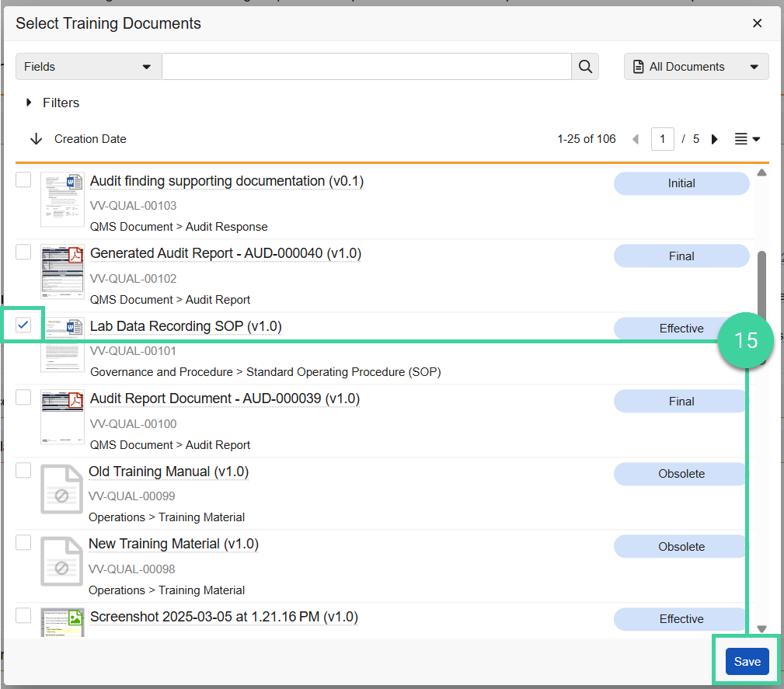Viewport: 784px width, 689px height.
Task: Click the Creation Date sort arrow
Action: click(x=36, y=139)
